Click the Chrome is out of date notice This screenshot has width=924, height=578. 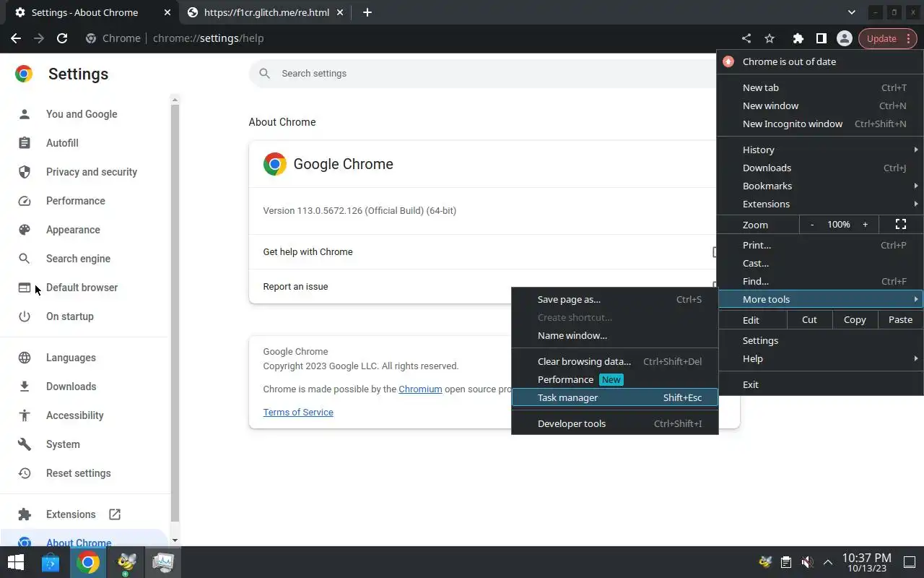(x=821, y=61)
